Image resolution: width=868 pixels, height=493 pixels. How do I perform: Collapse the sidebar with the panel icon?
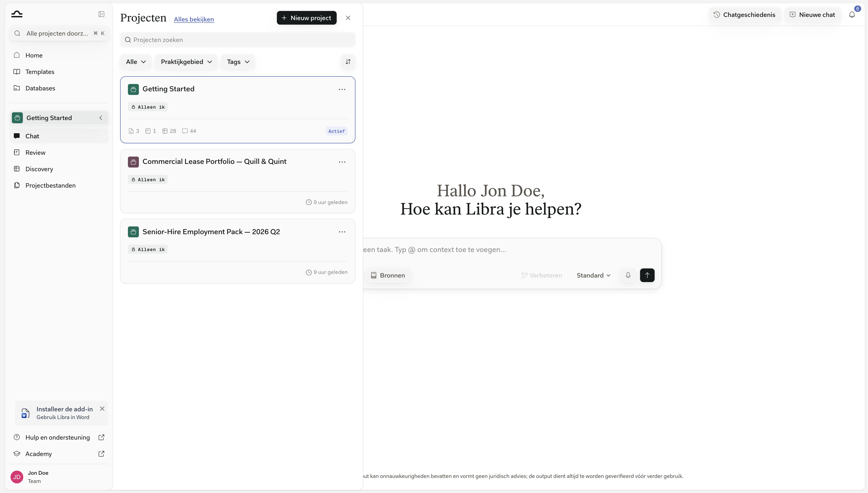[101, 14]
